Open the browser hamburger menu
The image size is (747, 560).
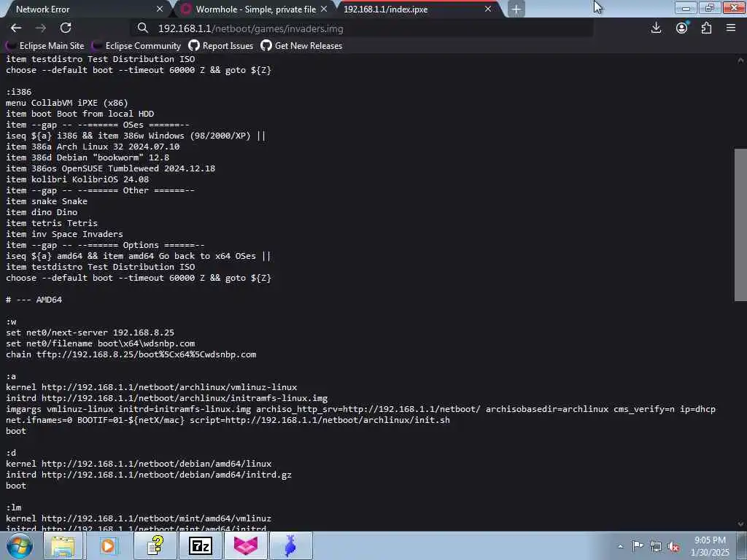731,28
